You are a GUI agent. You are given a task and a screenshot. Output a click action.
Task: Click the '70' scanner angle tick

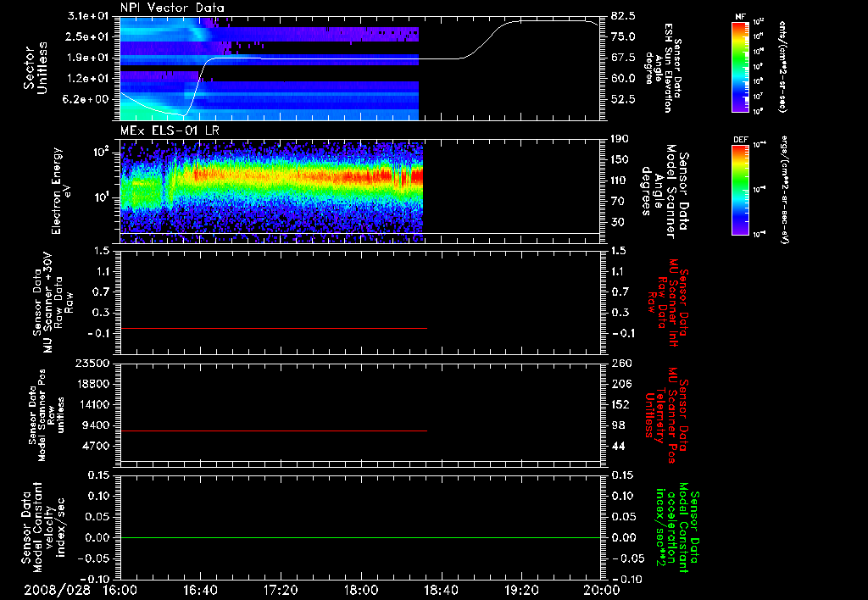click(x=617, y=202)
